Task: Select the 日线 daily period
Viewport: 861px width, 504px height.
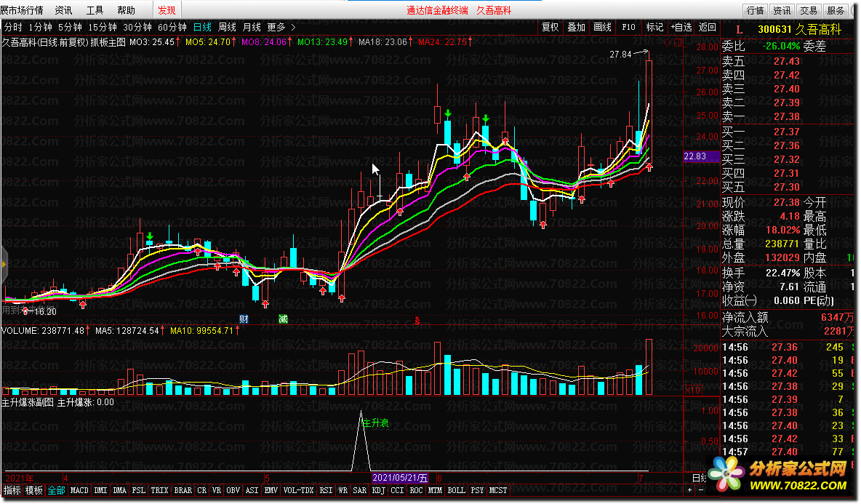Action: click(x=202, y=27)
